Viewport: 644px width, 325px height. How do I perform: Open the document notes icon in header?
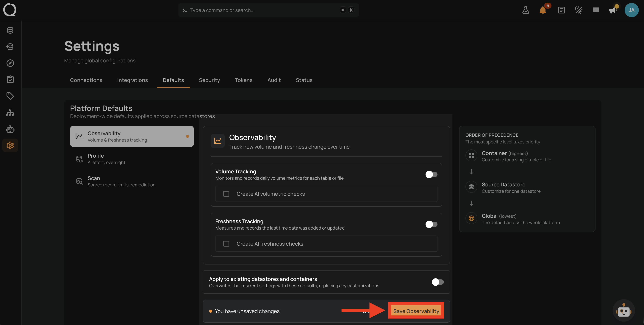pyautogui.click(x=561, y=10)
